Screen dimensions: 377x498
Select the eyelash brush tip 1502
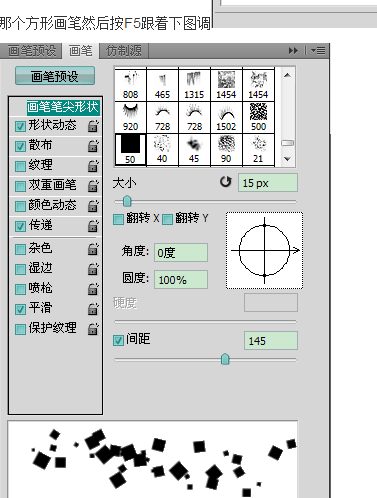(226, 117)
